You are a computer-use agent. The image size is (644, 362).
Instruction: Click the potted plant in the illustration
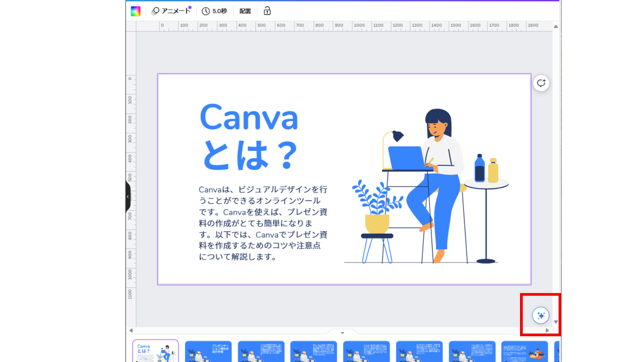tap(377, 222)
